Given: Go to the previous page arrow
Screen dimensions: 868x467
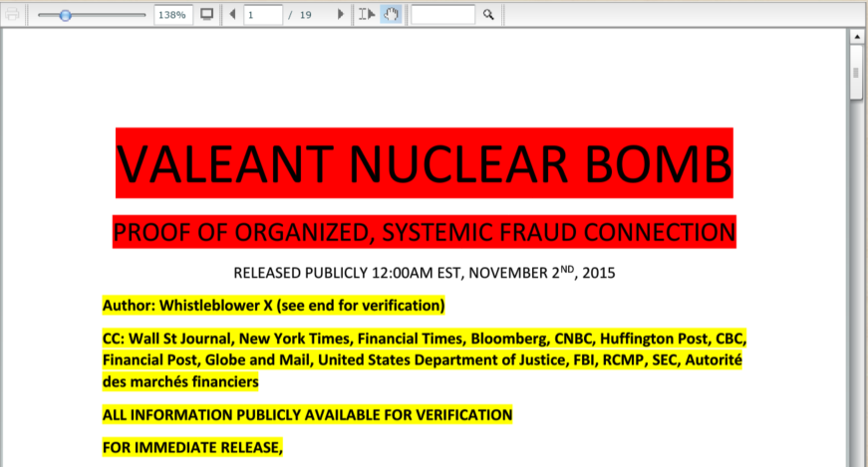Looking at the screenshot, I should point(232,14).
